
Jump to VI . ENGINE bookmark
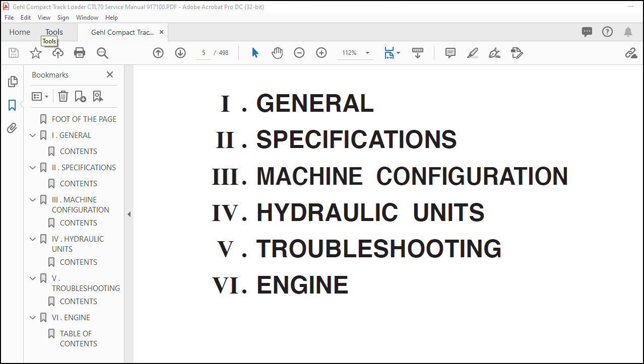tap(71, 318)
